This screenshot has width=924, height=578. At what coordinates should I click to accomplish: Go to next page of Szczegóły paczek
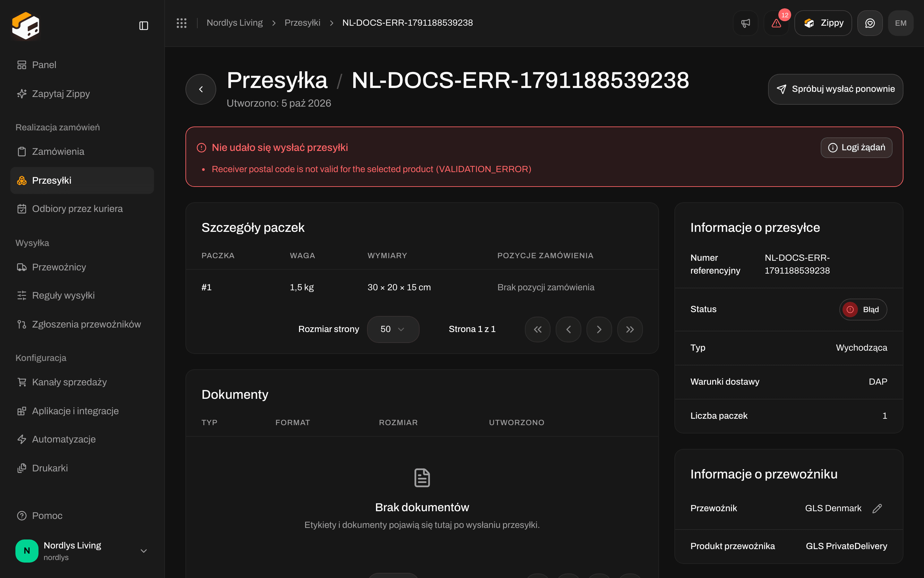tap(599, 329)
